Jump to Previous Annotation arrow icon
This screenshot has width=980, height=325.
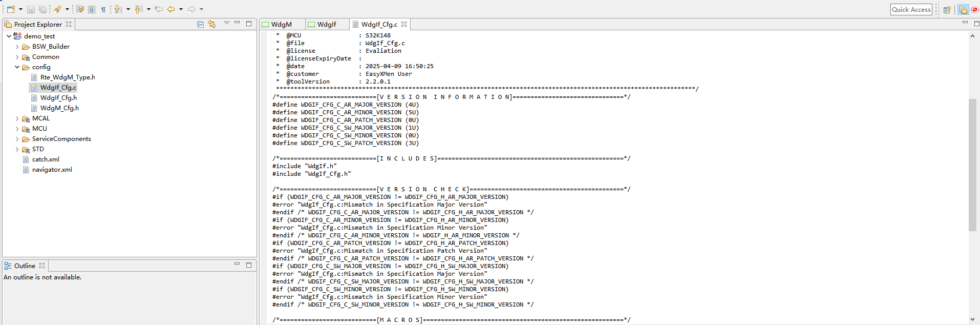click(138, 9)
